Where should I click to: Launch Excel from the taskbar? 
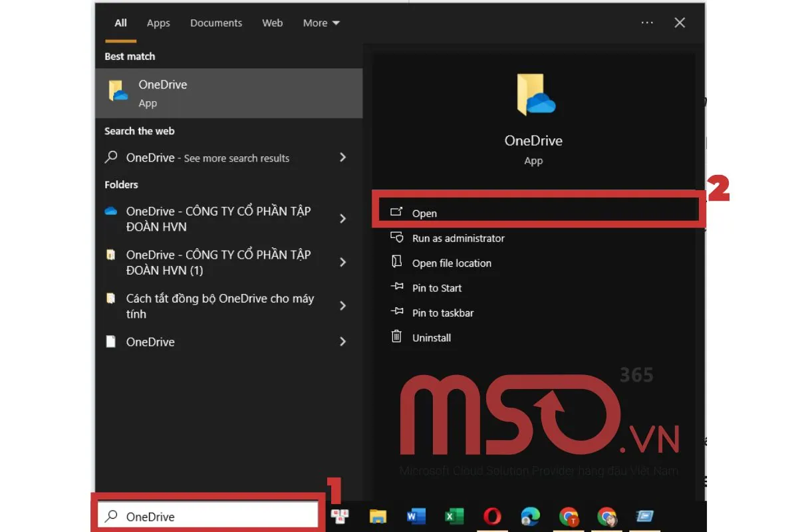(x=454, y=516)
